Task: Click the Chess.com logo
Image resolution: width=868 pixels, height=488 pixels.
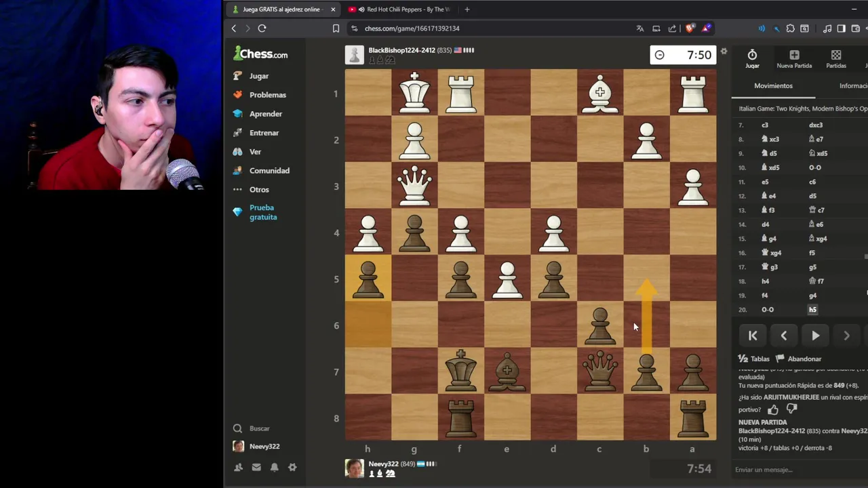Action: tap(260, 54)
